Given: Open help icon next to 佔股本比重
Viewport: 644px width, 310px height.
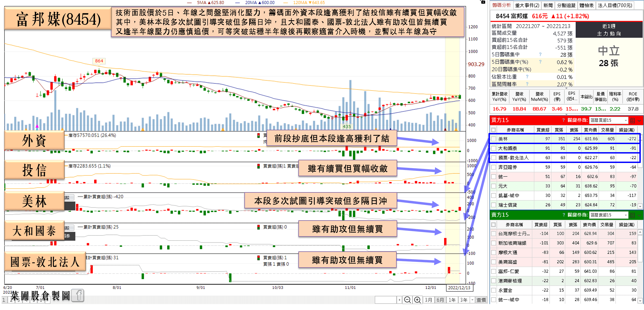Looking at the screenshot, I should pyautogui.click(x=527, y=77).
